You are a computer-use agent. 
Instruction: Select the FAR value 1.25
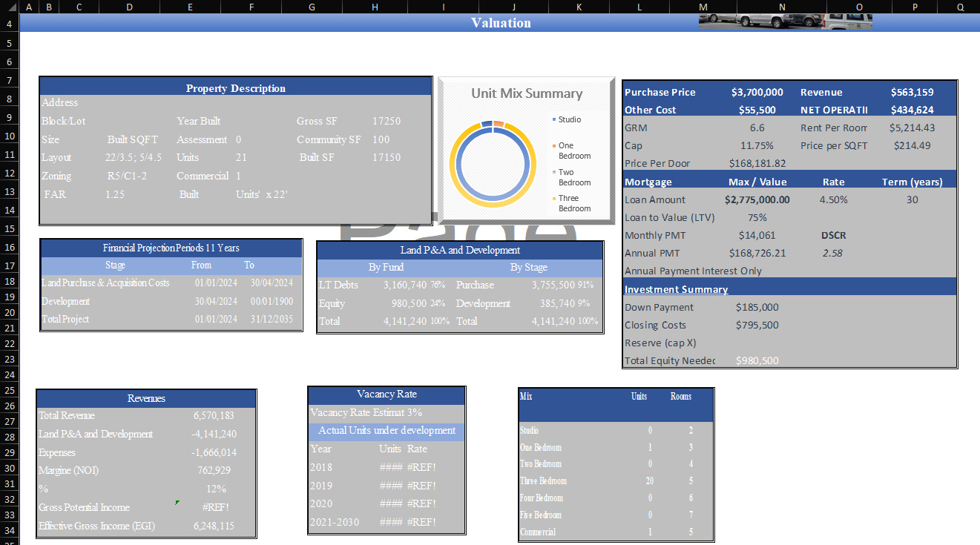point(114,194)
